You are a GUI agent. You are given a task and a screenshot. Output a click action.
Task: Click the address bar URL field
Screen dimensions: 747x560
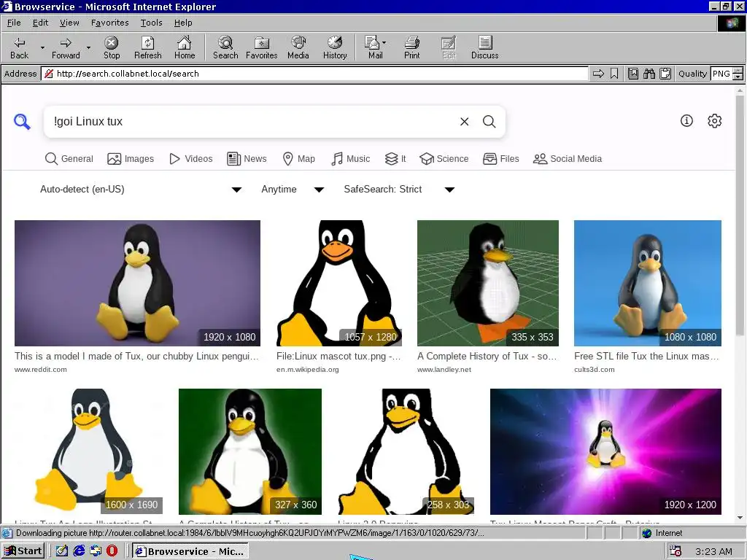click(x=314, y=74)
